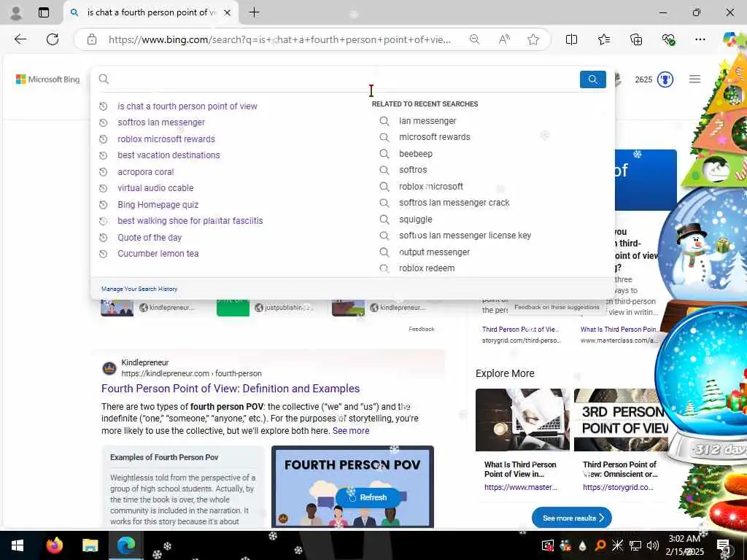Open the Favorites list icon
The height and width of the screenshot is (560, 747).
click(x=603, y=39)
